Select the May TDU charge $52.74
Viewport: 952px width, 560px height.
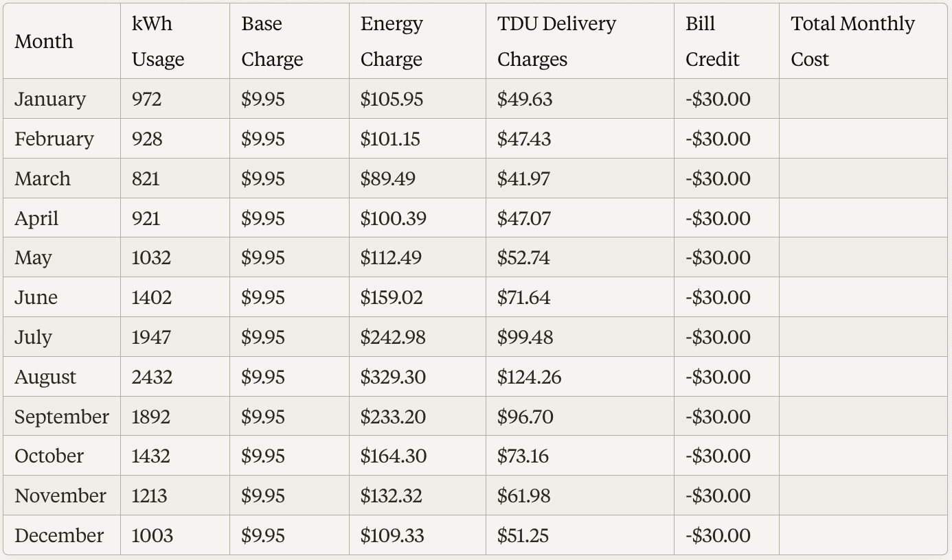click(525, 257)
